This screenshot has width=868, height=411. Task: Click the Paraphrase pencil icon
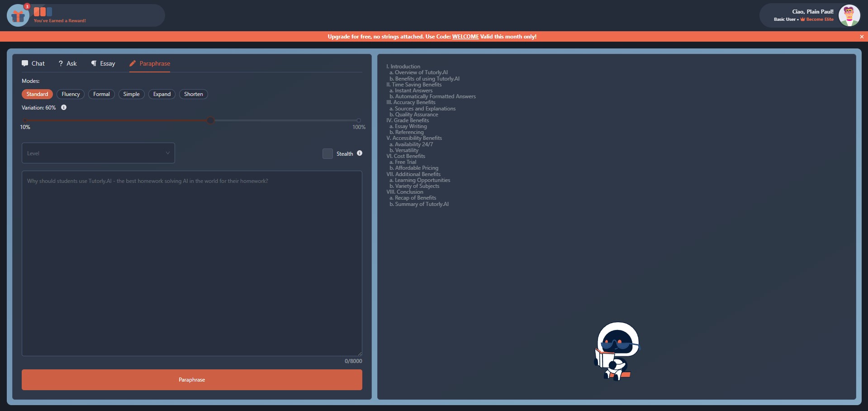(x=133, y=63)
